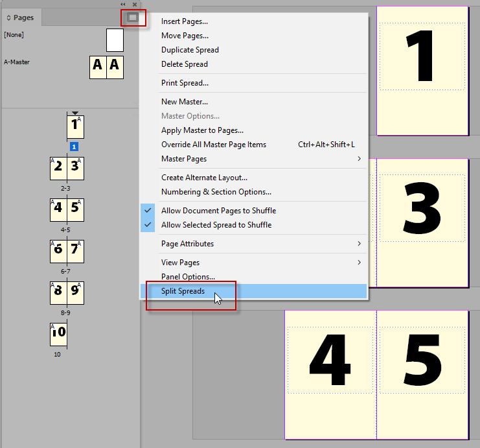
Task: Expand the View Pages submenu
Action: (x=259, y=263)
